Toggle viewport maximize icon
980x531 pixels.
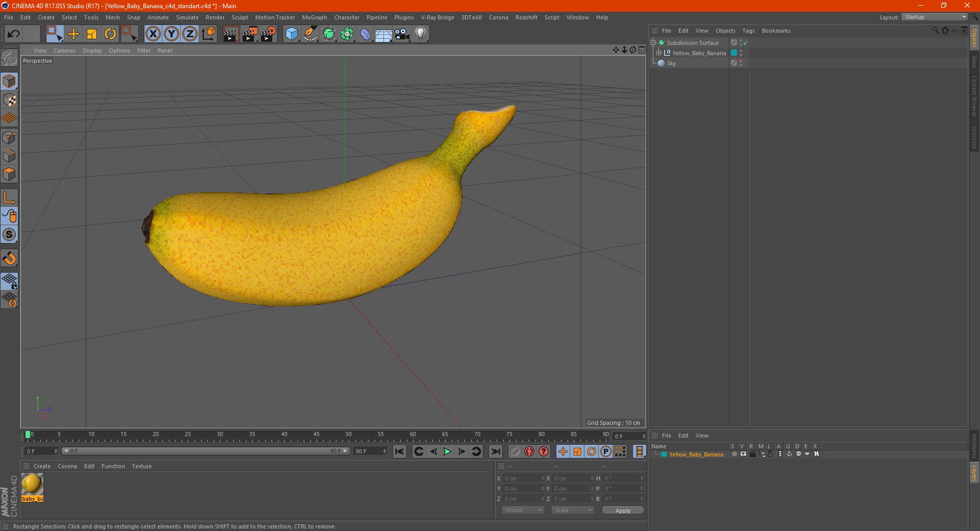pyautogui.click(x=642, y=50)
